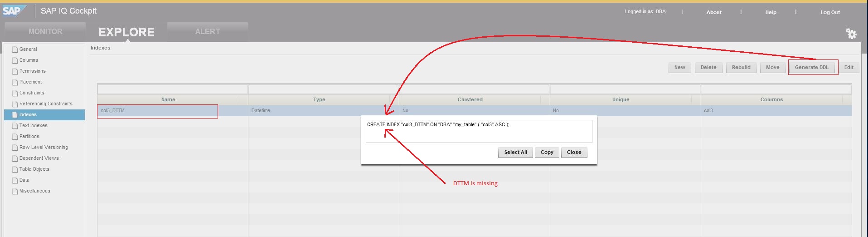The image size is (868, 237).
Task: Select the Partitions page icon
Action: (15, 137)
